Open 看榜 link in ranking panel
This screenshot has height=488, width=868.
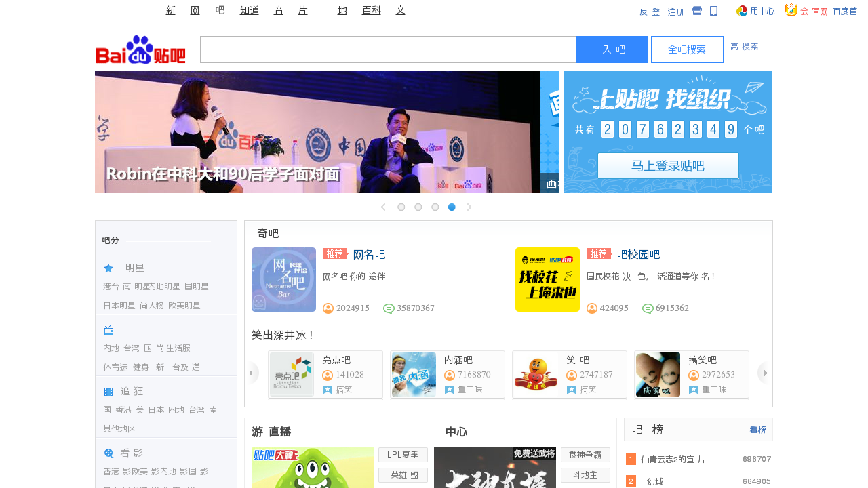coord(757,430)
